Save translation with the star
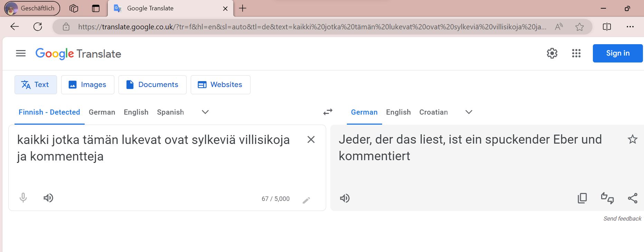644x252 pixels. coord(633,139)
